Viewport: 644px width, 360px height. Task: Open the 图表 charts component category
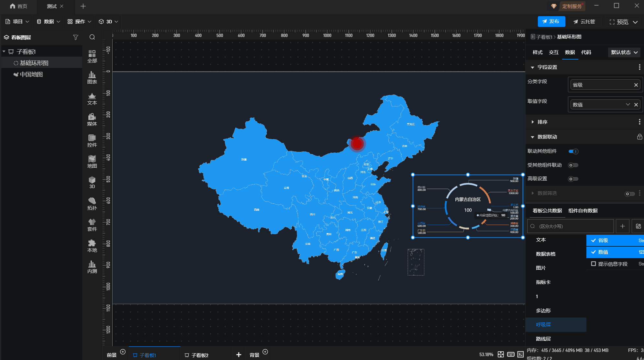pyautogui.click(x=92, y=77)
